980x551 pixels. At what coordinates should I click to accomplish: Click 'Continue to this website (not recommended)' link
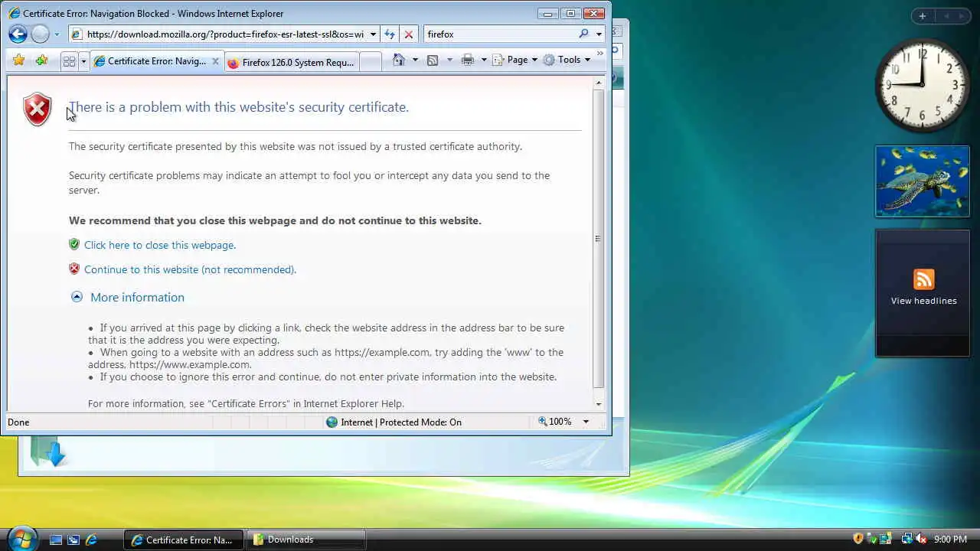pyautogui.click(x=190, y=269)
